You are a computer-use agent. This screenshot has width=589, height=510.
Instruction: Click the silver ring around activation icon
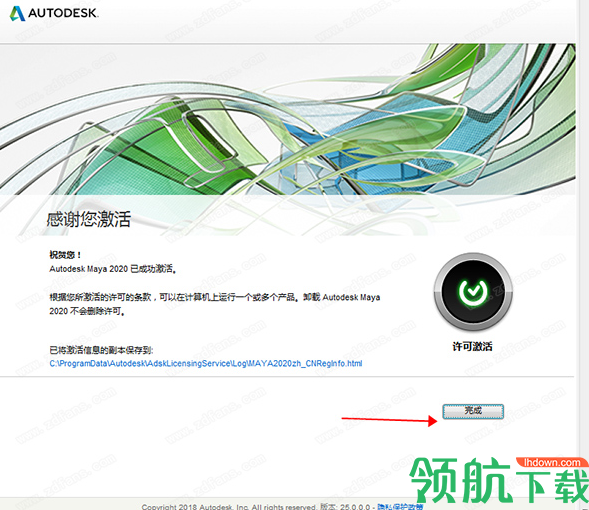(473, 259)
